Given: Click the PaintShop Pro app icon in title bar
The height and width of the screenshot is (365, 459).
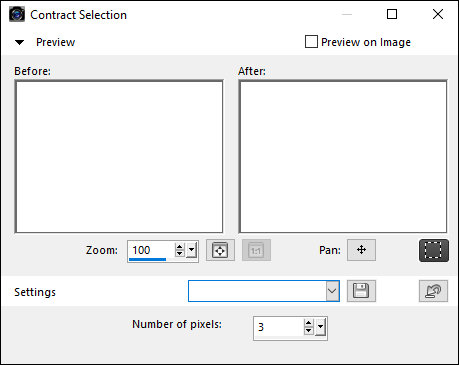Looking at the screenshot, I should point(17,15).
